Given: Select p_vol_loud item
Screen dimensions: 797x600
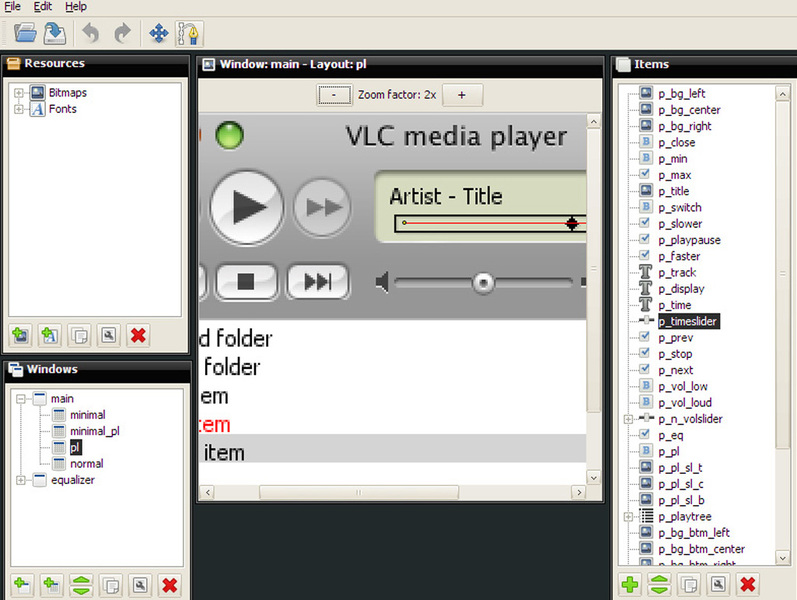Looking at the screenshot, I should click(x=685, y=403).
